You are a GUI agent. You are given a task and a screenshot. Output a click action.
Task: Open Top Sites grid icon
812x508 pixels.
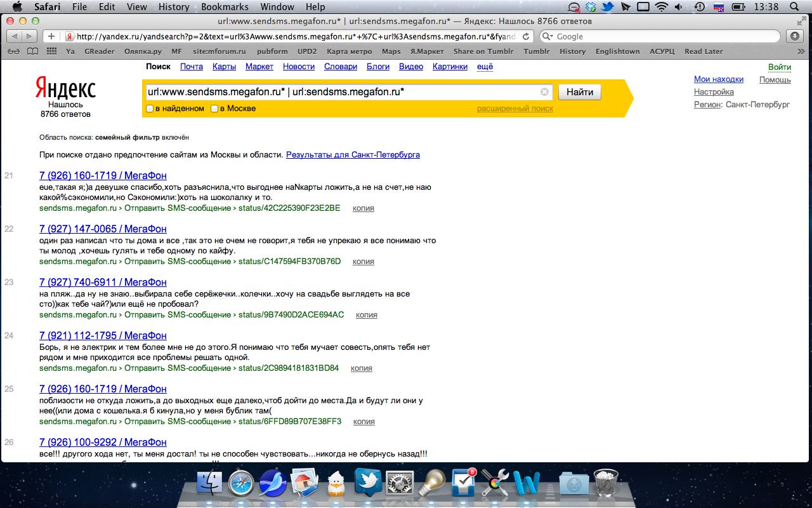pos(51,51)
